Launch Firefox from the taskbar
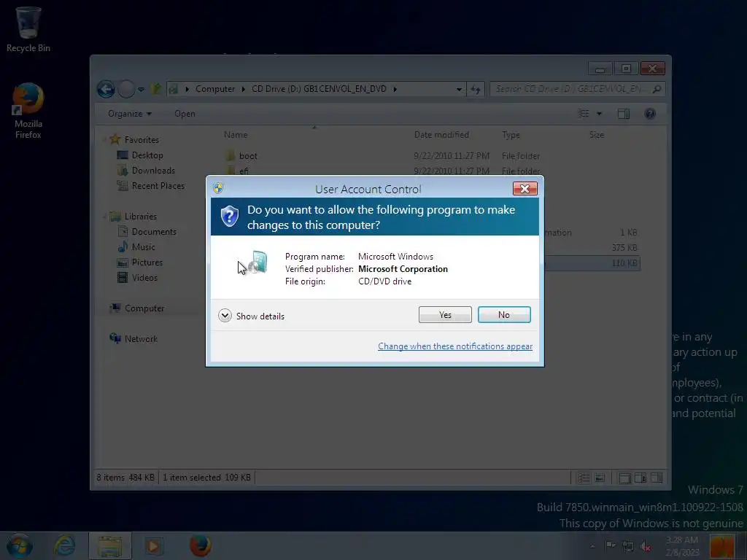This screenshot has height=560, width=747. pyautogui.click(x=200, y=545)
